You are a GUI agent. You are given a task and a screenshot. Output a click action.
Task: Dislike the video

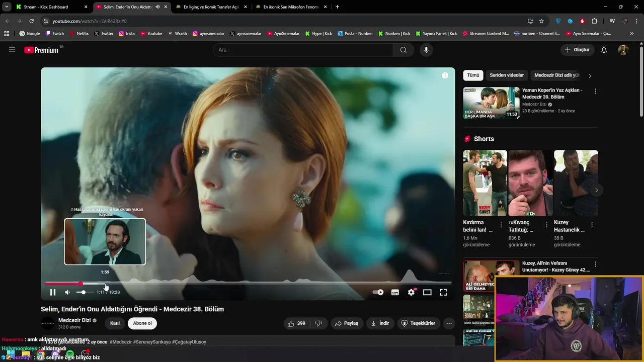(x=318, y=323)
